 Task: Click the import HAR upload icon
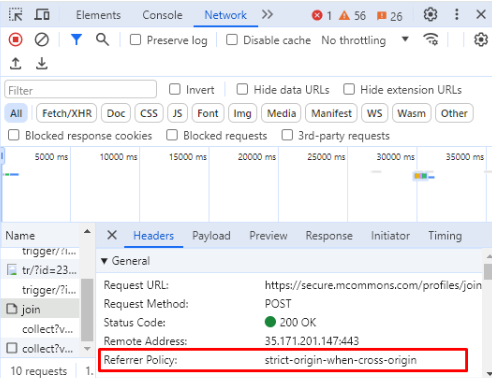click(x=15, y=63)
